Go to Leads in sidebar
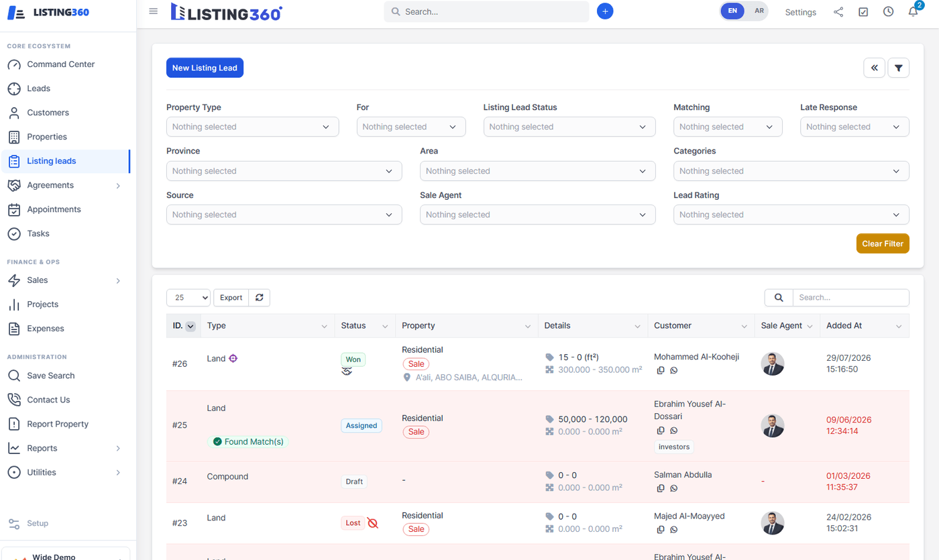 click(x=65, y=89)
